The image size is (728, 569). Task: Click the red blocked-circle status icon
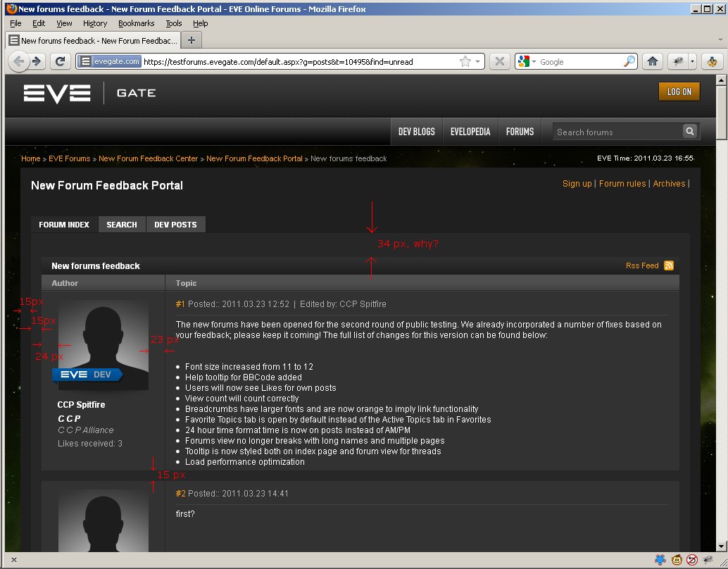[692, 559]
